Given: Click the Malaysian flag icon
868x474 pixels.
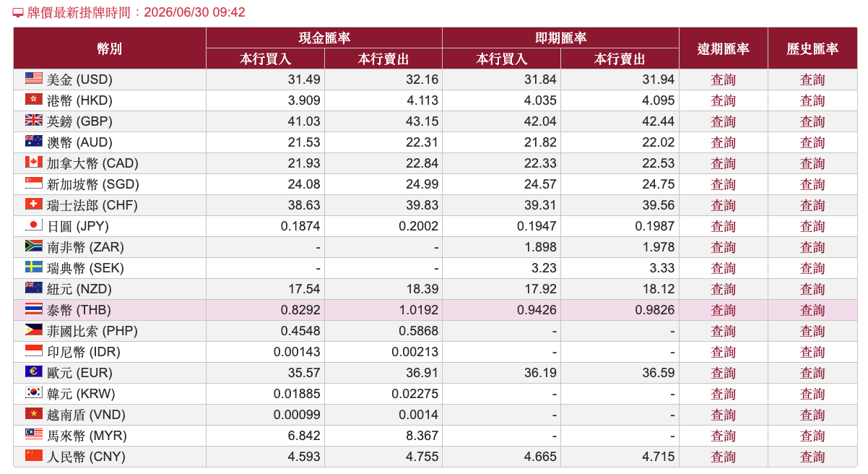Looking at the screenshot, I should pos(34,434).
